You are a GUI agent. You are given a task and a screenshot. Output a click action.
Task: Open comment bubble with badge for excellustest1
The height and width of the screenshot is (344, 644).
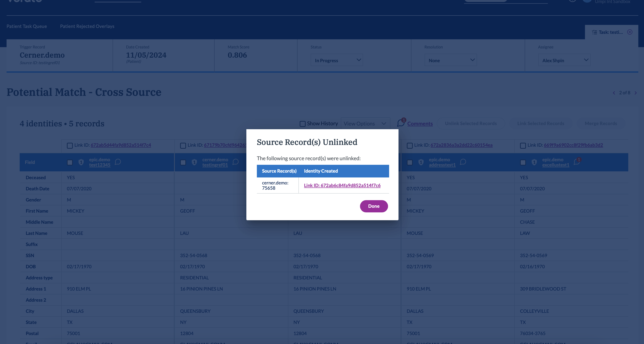pyautogui.click(x=577, y=162)
